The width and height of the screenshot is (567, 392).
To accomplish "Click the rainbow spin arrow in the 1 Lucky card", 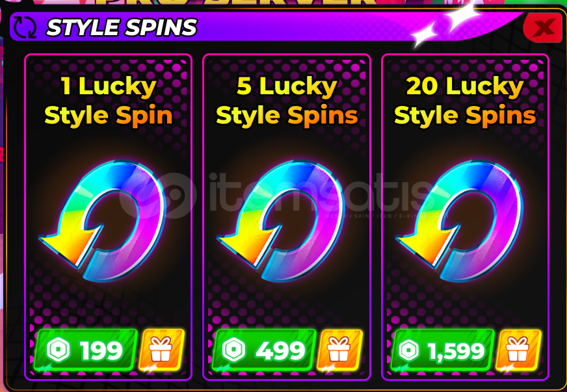I will pos(102,220).
